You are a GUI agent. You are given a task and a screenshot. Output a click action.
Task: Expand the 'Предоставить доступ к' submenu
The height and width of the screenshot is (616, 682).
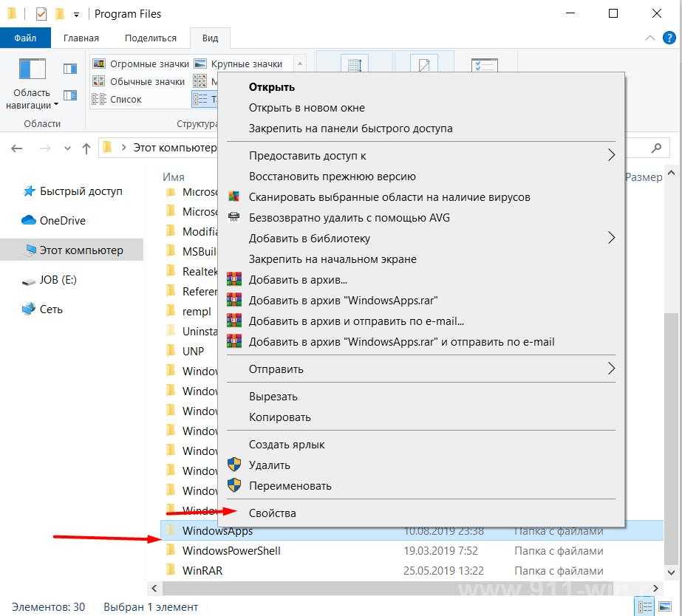pos(610,156)
